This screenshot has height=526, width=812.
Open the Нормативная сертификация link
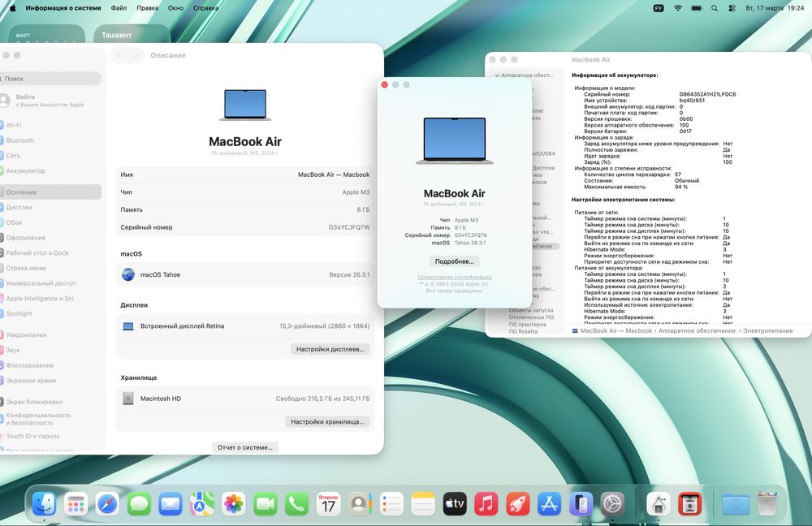click(454, 277)
